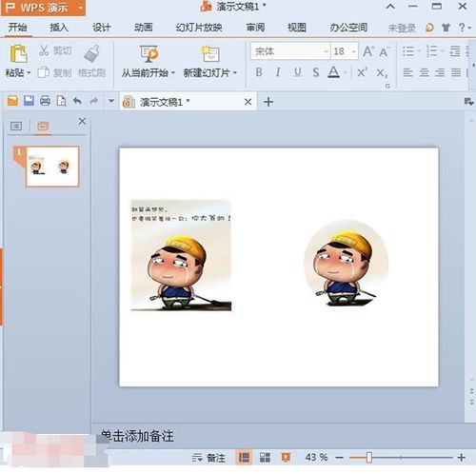Image resolution: width=476 pixels, height=474 pixels.
Task: Click 单击添加备注 notes area
Action: [137, 436]
